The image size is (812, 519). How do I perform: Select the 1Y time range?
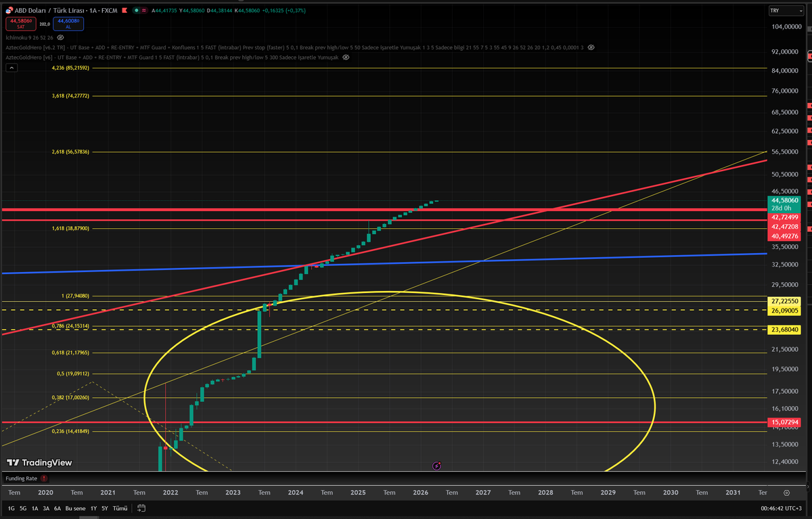pos(94,508)
